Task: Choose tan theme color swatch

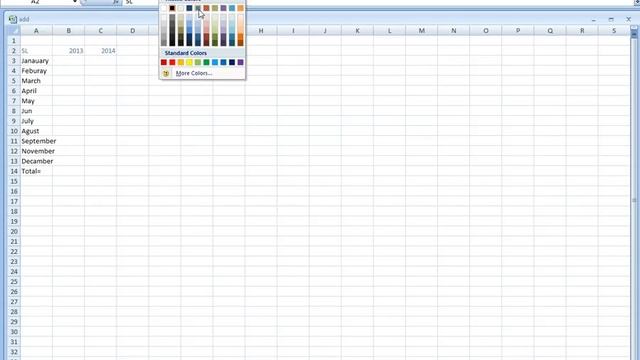Action: [181, 8]
